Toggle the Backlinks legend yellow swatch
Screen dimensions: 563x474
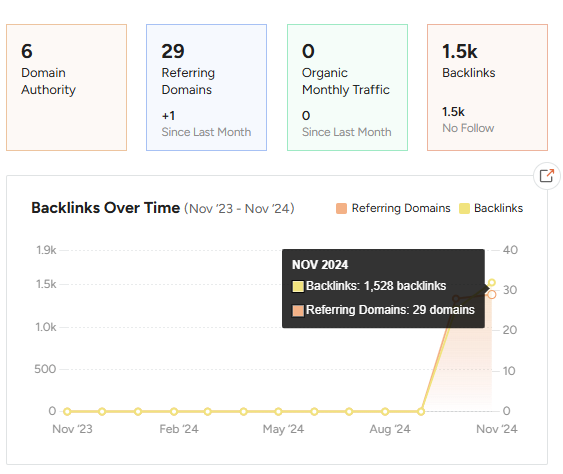click(464, 208)
